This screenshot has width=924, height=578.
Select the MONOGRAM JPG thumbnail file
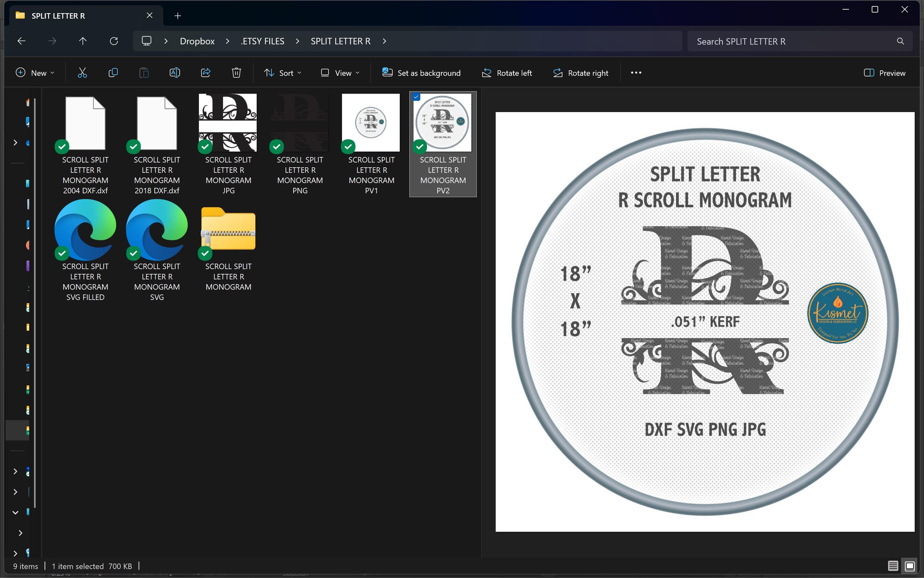pyautogui.click(x=228, y=144)
